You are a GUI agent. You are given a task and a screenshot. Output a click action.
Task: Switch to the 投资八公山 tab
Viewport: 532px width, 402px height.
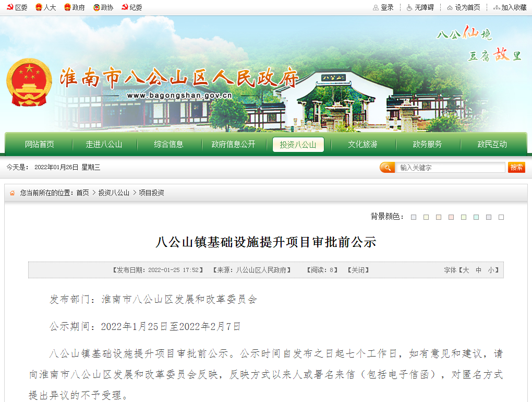[298, 145]
